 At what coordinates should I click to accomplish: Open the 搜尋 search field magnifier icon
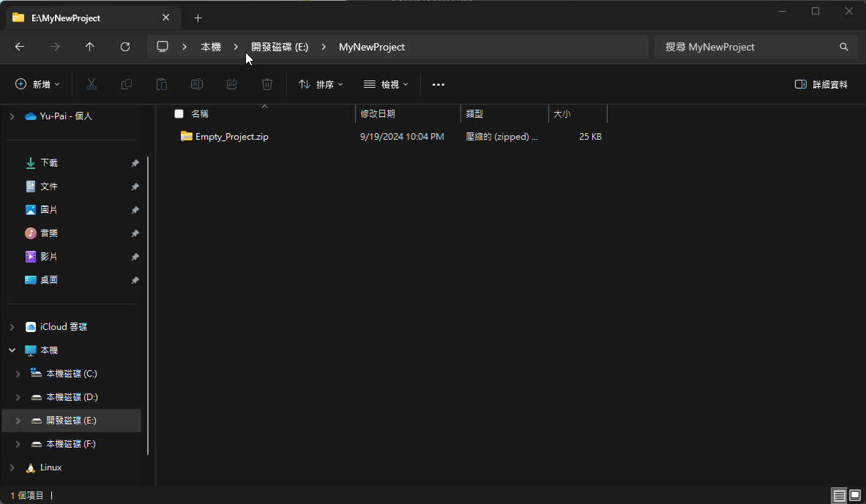(x=843, y=46)
